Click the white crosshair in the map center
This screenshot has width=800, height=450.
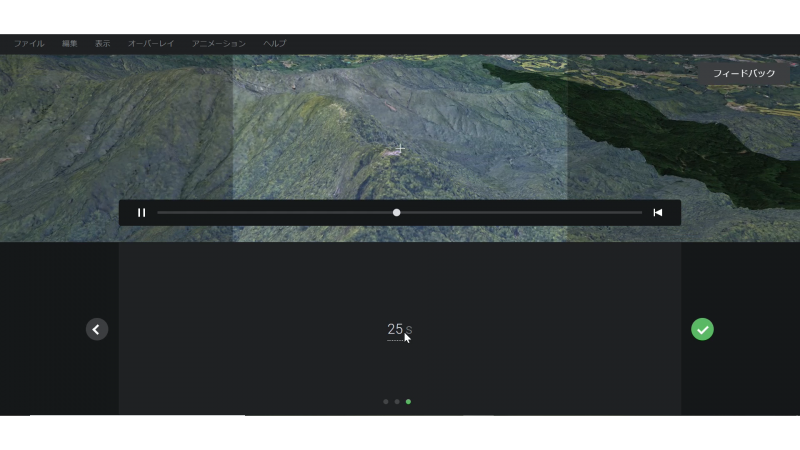[400, 149]
